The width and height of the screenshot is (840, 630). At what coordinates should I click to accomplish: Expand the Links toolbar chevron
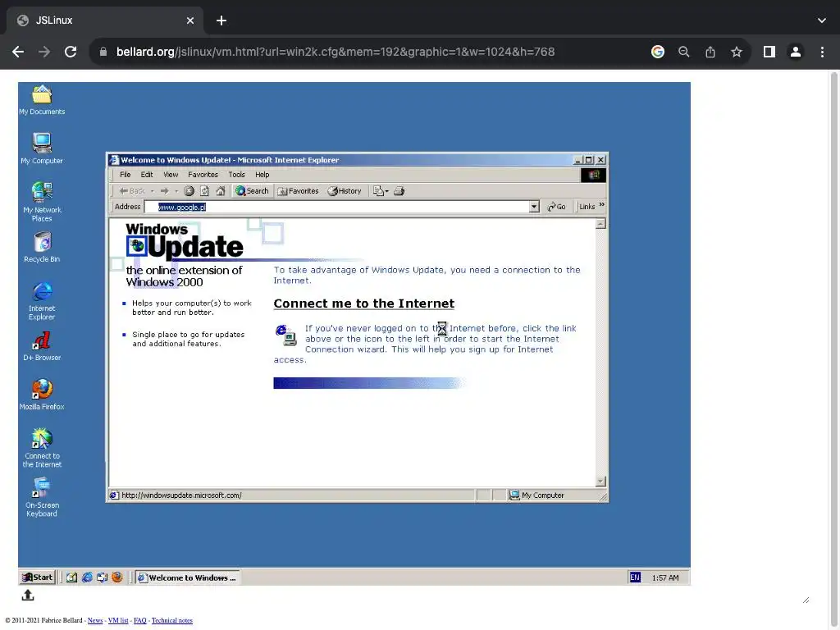[x=601, y=205]
